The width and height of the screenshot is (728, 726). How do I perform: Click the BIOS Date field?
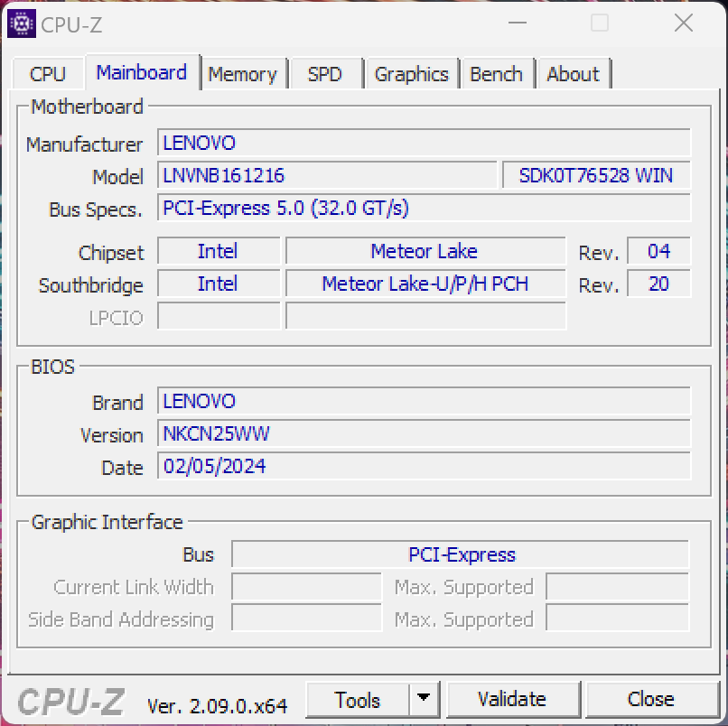(x=424, y=466)
